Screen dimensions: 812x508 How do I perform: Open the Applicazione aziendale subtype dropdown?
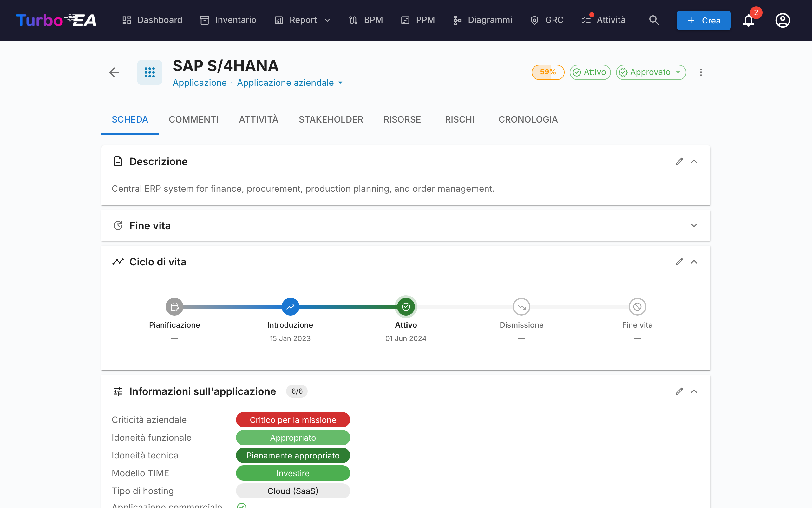(290, 83)
